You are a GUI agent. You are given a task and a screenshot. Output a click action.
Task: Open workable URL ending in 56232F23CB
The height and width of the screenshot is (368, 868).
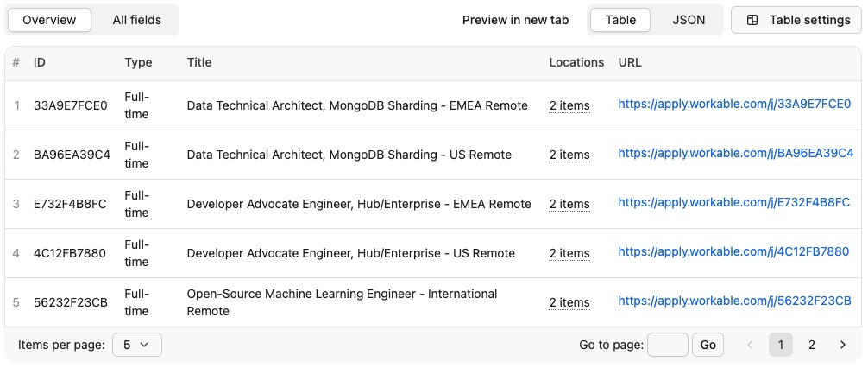734,301
